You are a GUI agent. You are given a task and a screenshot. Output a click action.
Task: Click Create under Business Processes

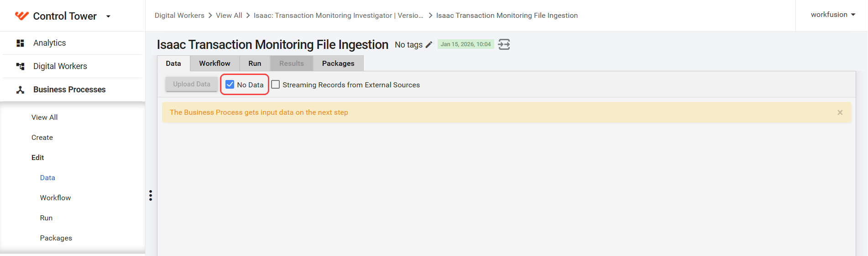[42, 138]
